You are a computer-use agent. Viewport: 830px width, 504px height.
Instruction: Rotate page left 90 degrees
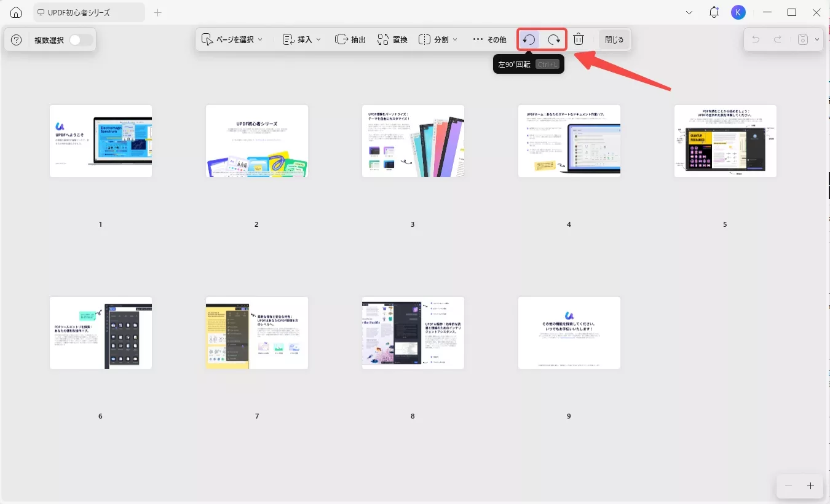tap(529, 39)
